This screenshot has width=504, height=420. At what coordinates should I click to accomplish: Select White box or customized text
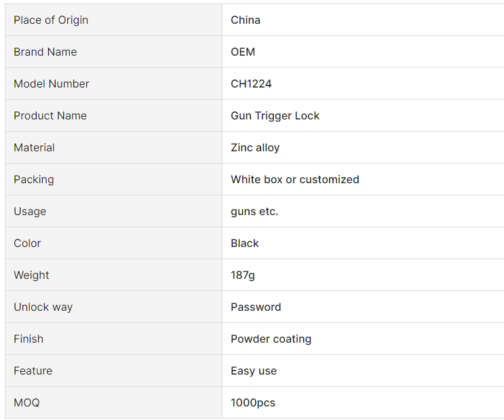coord(295,179)
